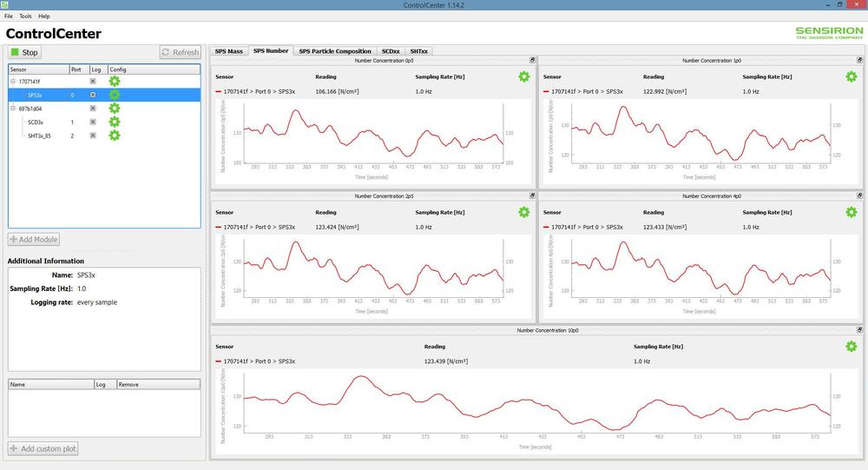Open settings gear of Number Concentration 0p5 plot

point(523,76)
